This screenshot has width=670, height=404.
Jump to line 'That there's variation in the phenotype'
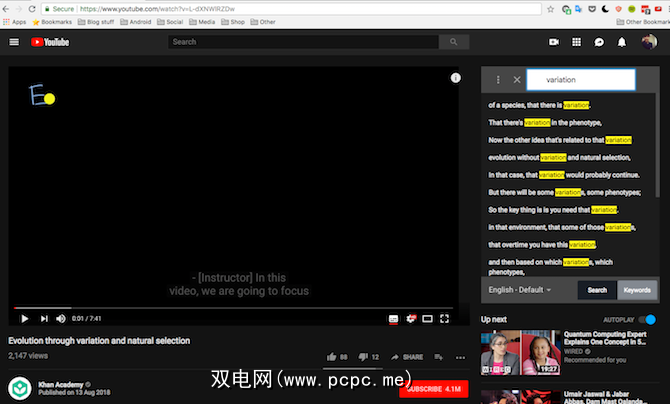(x=545, y=123)
